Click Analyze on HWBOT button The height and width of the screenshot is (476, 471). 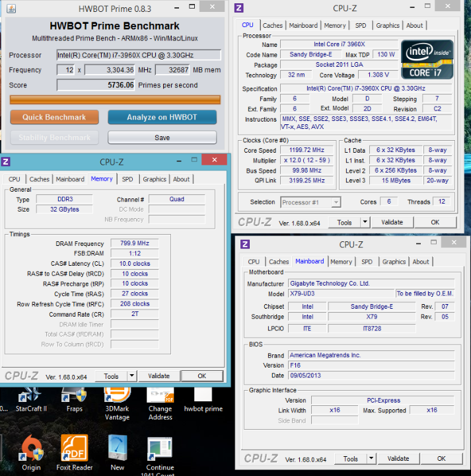(x=162, y=117)
